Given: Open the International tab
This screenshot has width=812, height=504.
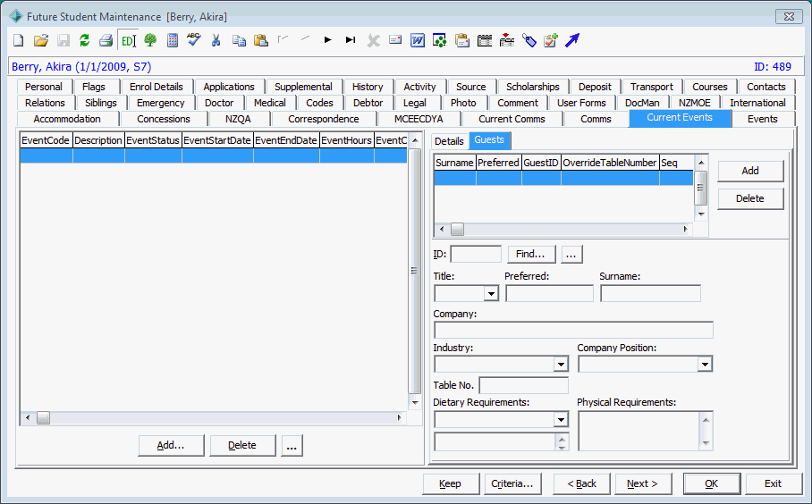Looking at the screenshot, I should [x=757, y=103].
